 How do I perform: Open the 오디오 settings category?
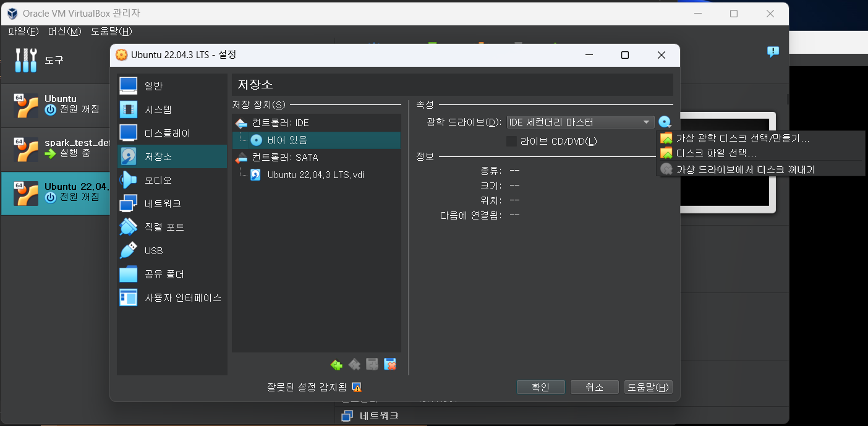(x=172, y=180)
